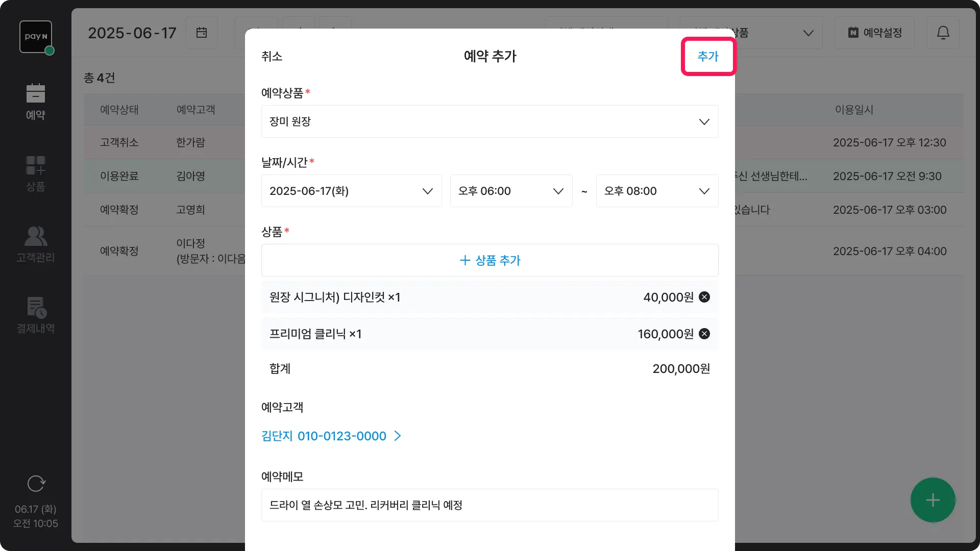Open the calendar date picker icon
Viewport: 980px width, 551px height.
[202, 33]
